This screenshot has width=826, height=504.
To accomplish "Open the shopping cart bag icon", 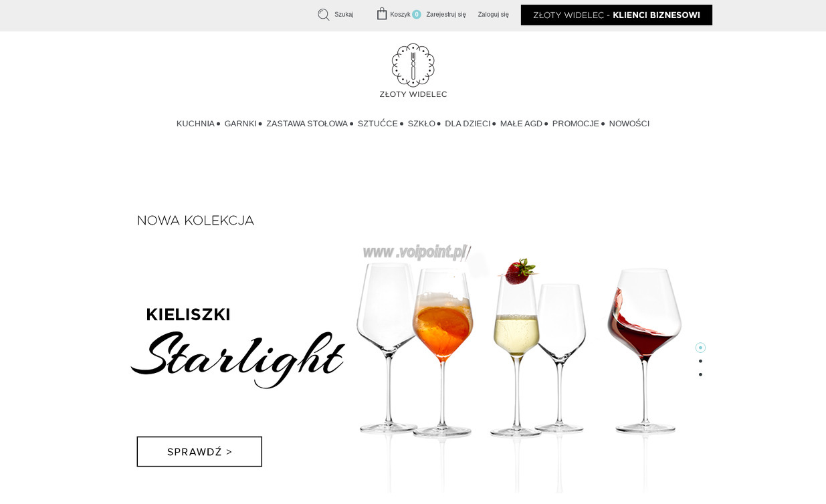I will [382, 14].
